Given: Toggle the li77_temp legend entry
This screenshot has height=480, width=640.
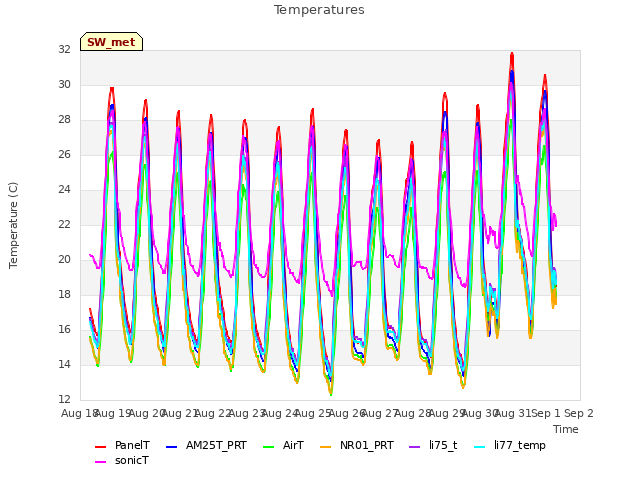Looking at the screenshot, I should click(510, 445).
